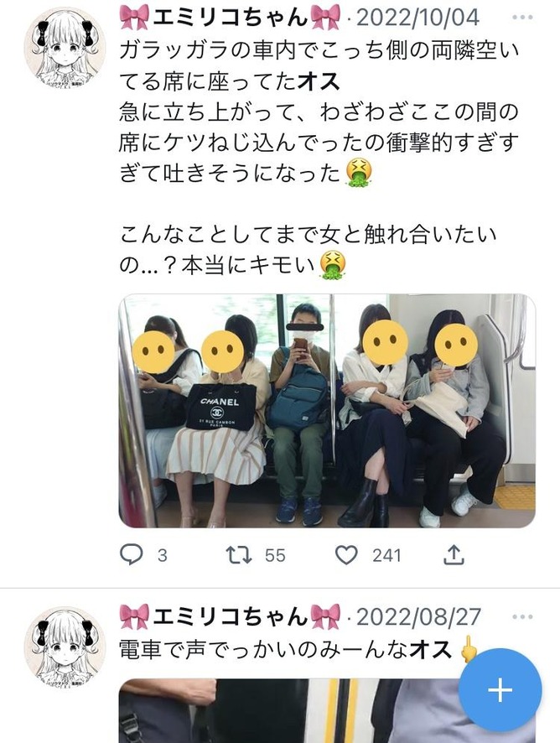Open the 2022/10/04 date link

(x=417, y=18)
